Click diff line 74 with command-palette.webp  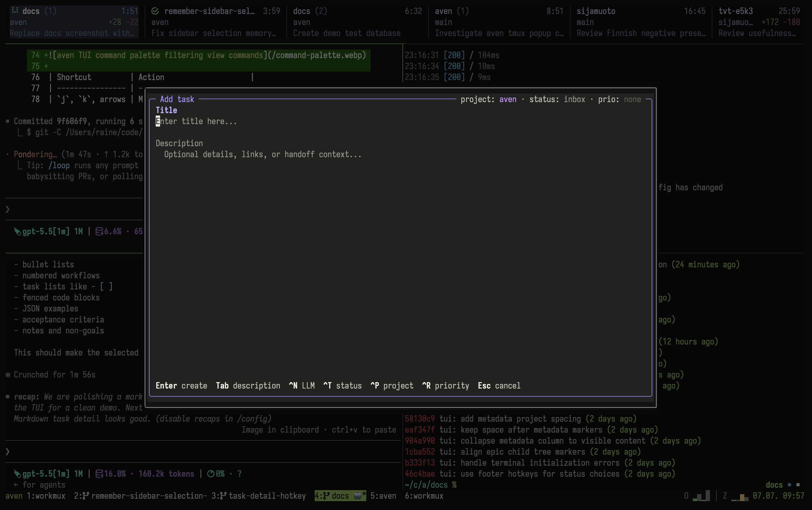(x=198, y=55)
